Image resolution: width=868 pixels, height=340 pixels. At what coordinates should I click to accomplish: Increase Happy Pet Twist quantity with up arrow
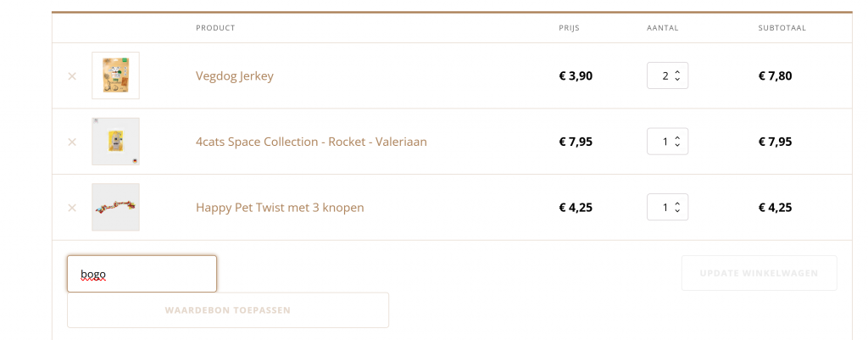point(677,203)
